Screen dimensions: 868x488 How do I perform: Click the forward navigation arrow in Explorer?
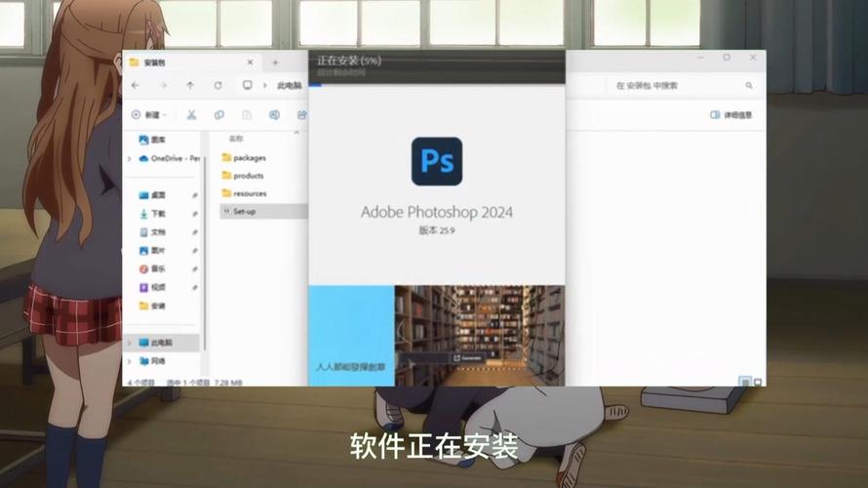[163, 85]
